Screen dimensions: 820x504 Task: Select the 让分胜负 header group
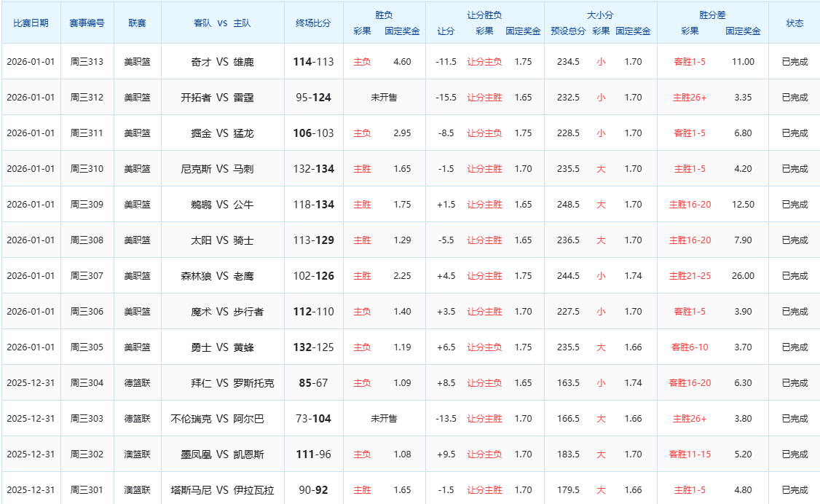pos(484,15)
